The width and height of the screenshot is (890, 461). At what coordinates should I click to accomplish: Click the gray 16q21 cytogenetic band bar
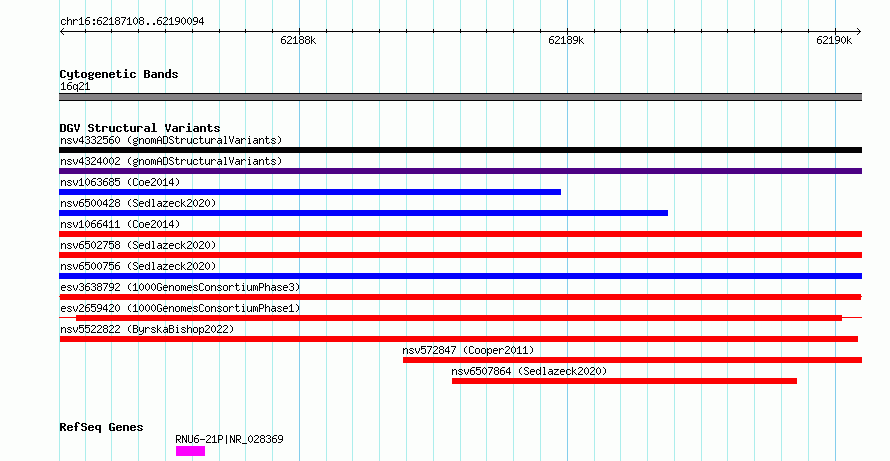[460, 97]
